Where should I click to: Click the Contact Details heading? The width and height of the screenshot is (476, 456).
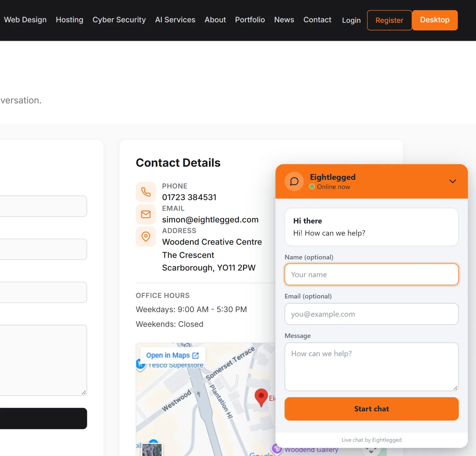coord(178,163)
